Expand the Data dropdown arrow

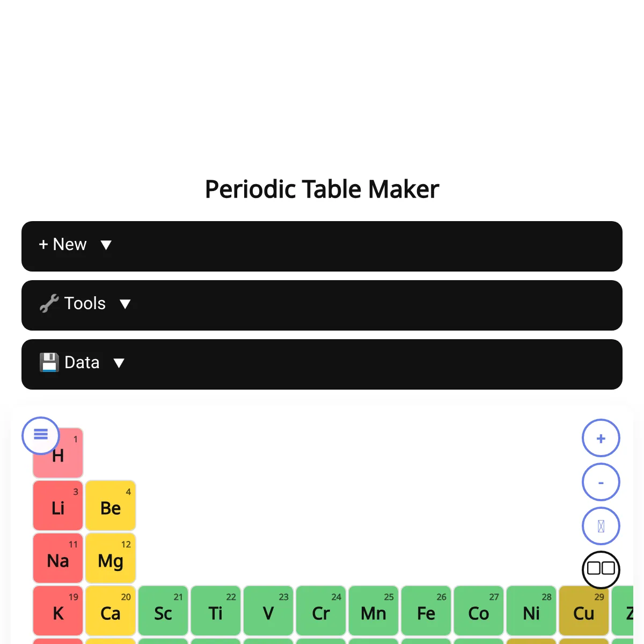pos(119,363)
